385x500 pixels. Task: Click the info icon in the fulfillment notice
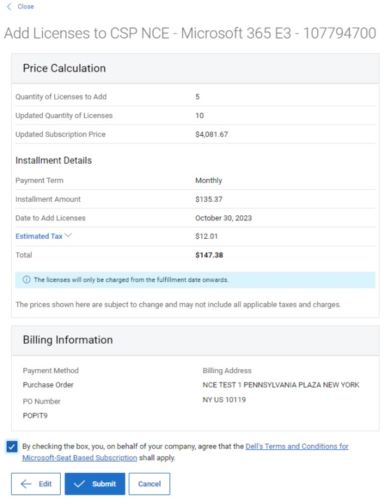(26, 279)
